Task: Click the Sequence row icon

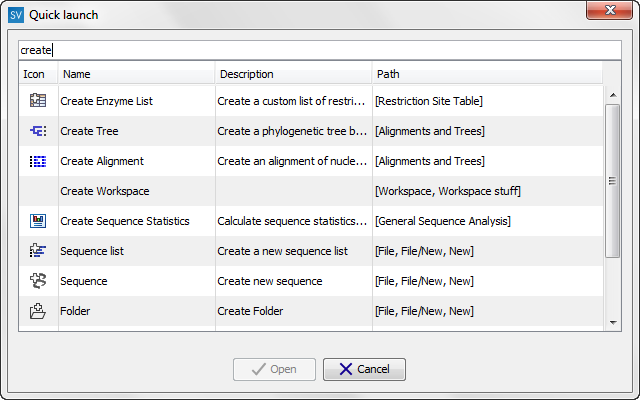Action: point(38,281)
